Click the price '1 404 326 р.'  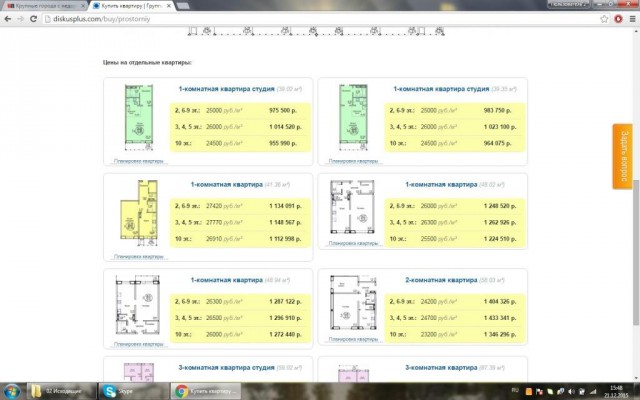tap(500, 302)
